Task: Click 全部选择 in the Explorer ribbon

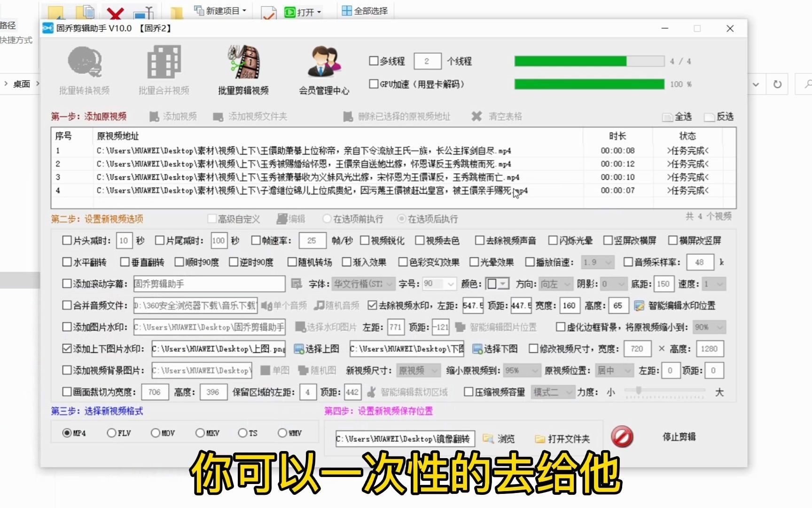Action: coord(365,11)
